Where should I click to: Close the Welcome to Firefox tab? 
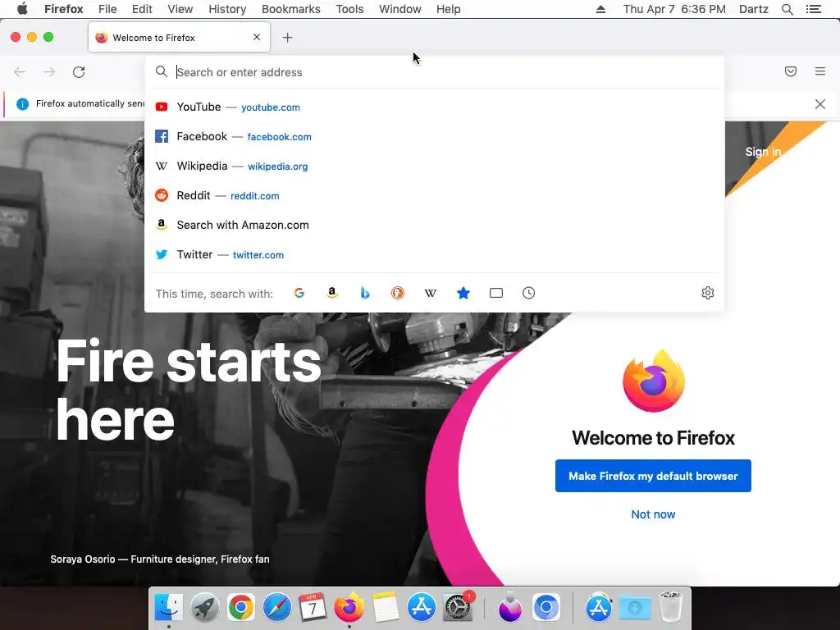257,37
